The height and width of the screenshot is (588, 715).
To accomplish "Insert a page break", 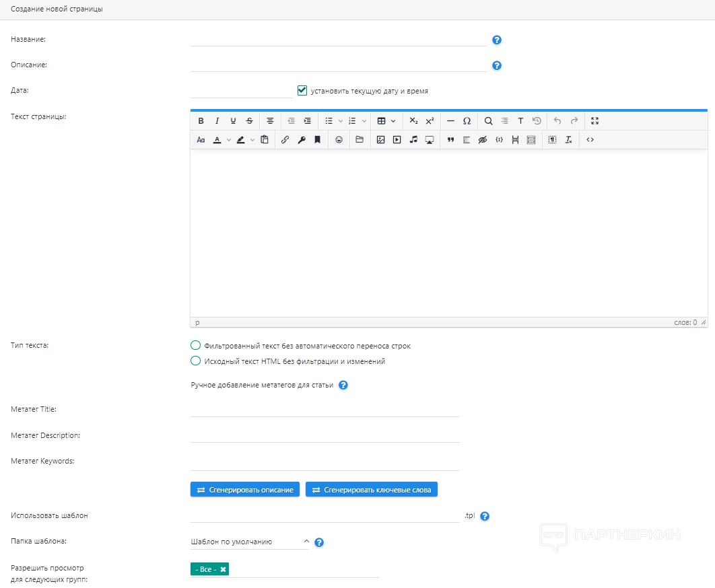I will (515, 140).
